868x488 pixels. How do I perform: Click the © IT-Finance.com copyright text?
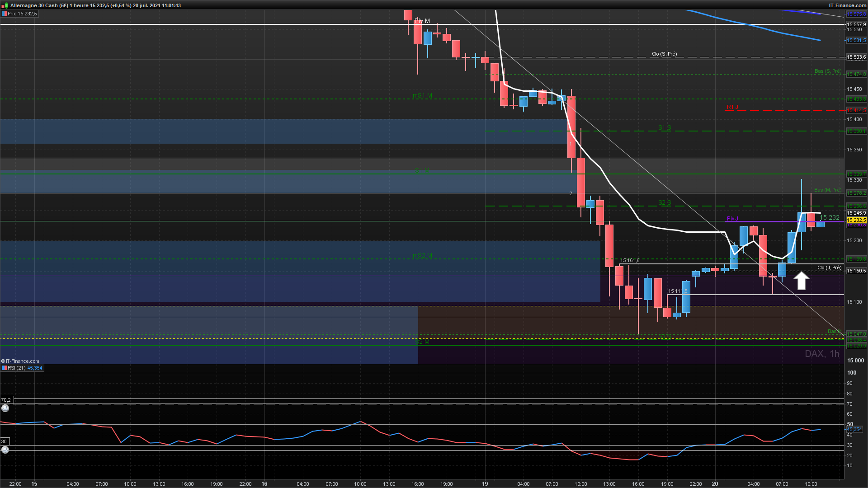(20, 361)
